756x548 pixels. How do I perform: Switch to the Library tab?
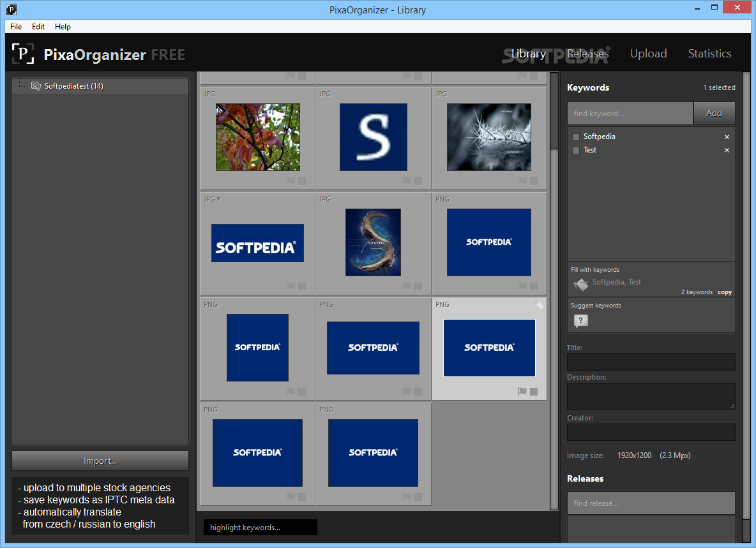(528, 54)
